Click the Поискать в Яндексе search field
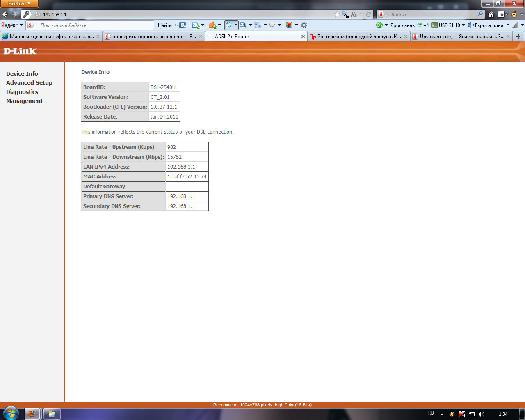525x420 pixels. click(94, 25)
